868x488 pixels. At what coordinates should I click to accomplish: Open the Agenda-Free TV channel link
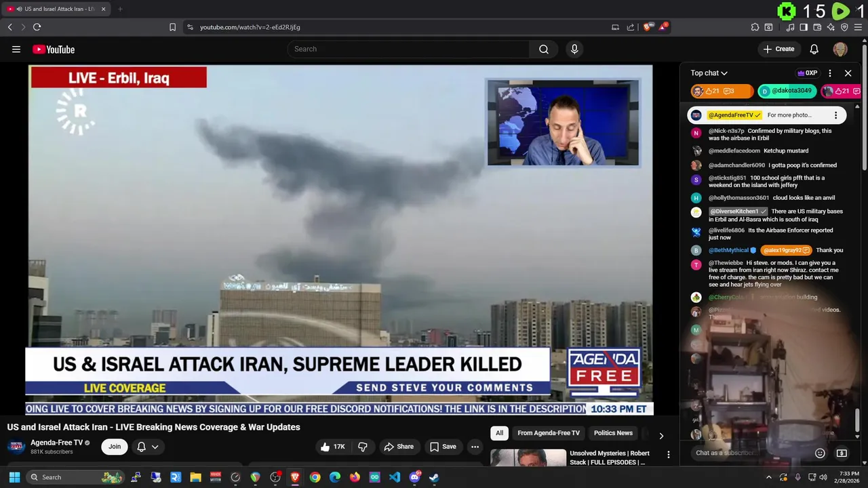[x=56, y=443]
